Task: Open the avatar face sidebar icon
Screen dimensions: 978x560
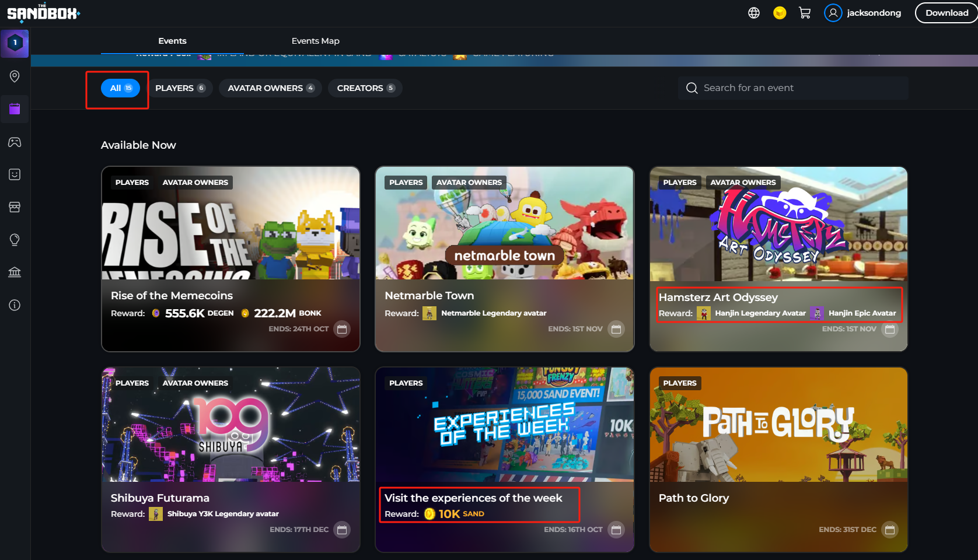Action: point(15,174)
